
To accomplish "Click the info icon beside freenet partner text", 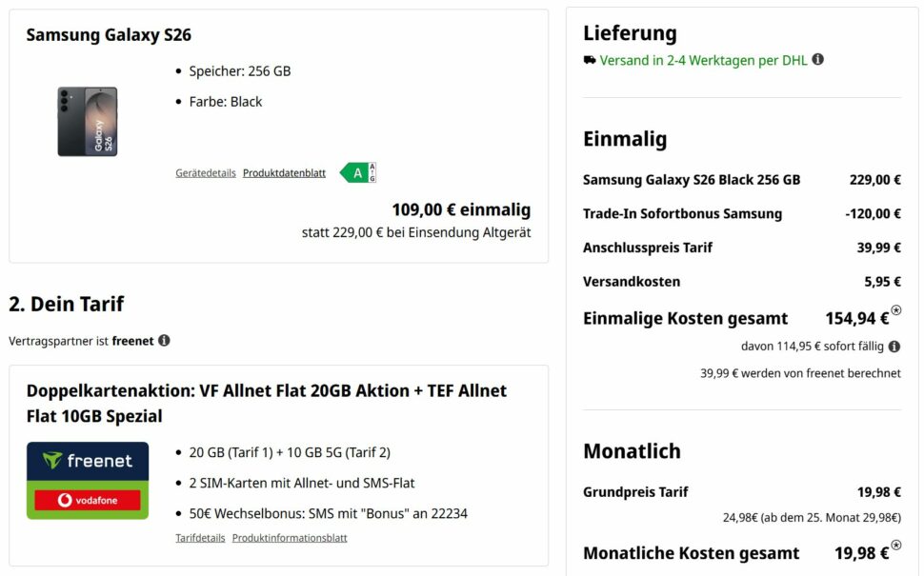I will coord(165,340).
